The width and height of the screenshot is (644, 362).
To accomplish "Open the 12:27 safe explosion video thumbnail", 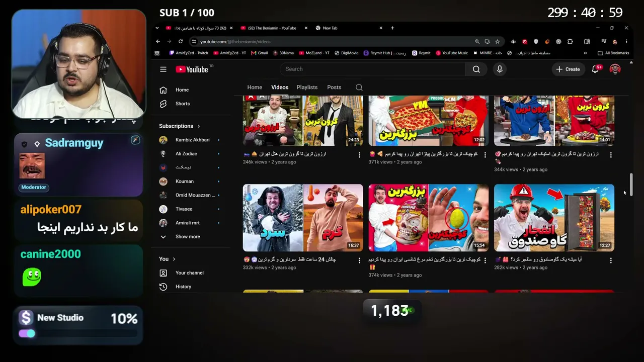I will [554, 218].
